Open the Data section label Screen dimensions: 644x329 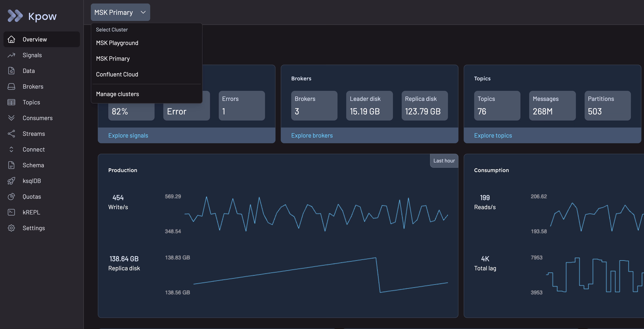tap(29, 71)
